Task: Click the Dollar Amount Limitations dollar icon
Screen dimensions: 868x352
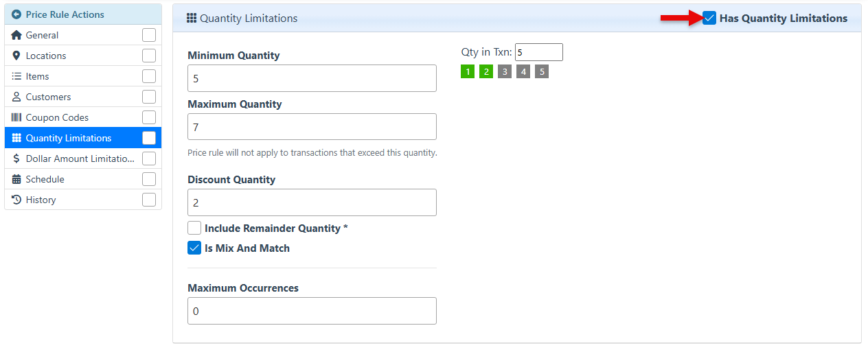Action: point(16,159)
